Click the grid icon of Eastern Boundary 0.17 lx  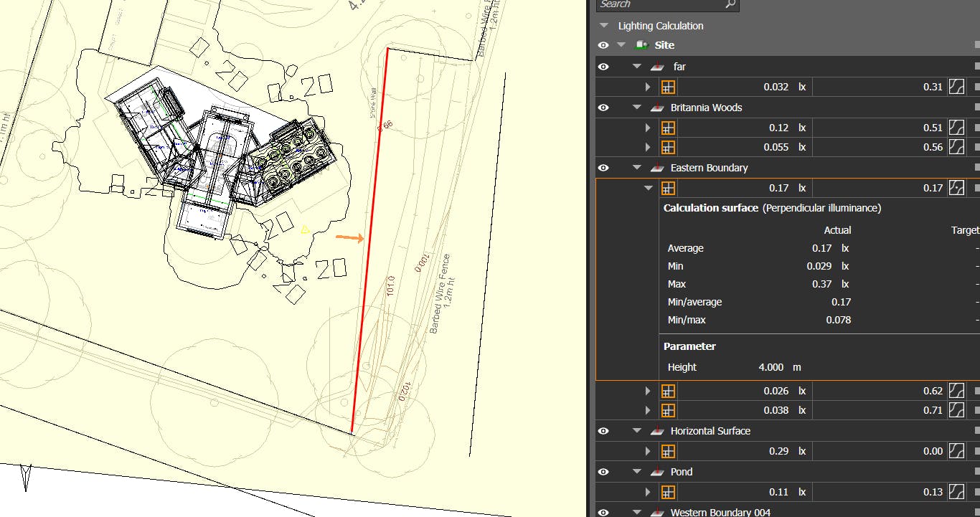(x=668, y=188)
